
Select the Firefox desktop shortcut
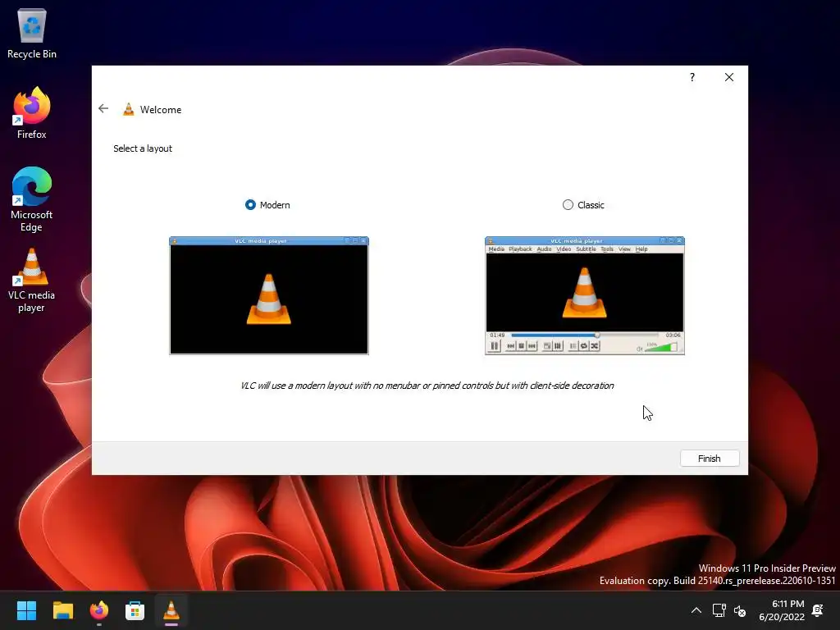32,113
